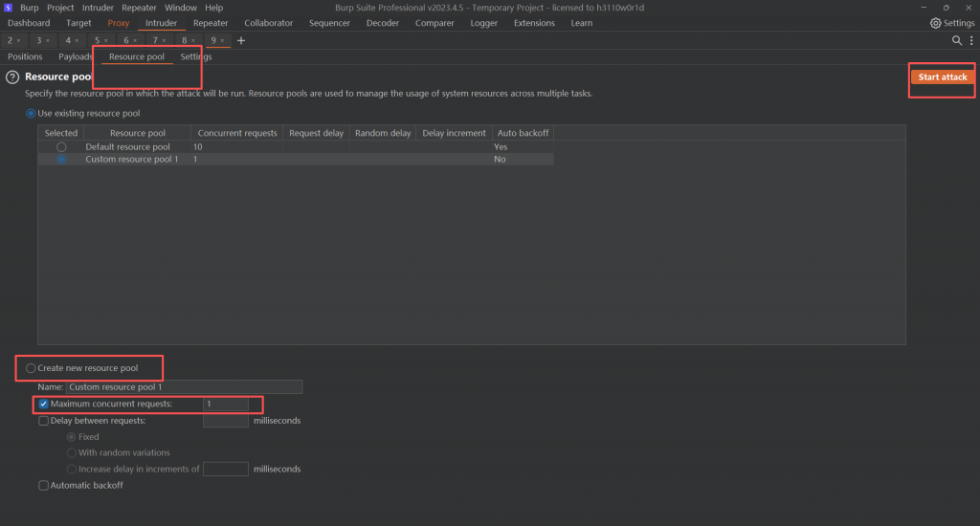Open the Settings gear icon

(936, 23)
